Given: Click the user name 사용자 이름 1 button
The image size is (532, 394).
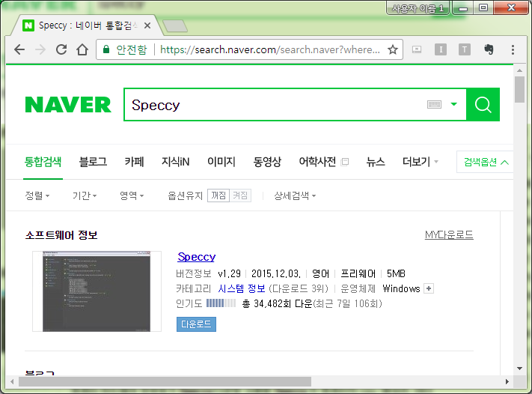Looking at the screenshot, I should click(418, 8).
